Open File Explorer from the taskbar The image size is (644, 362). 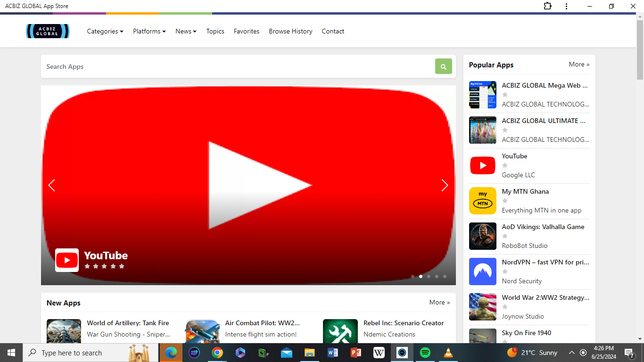[x=309, y=353]
